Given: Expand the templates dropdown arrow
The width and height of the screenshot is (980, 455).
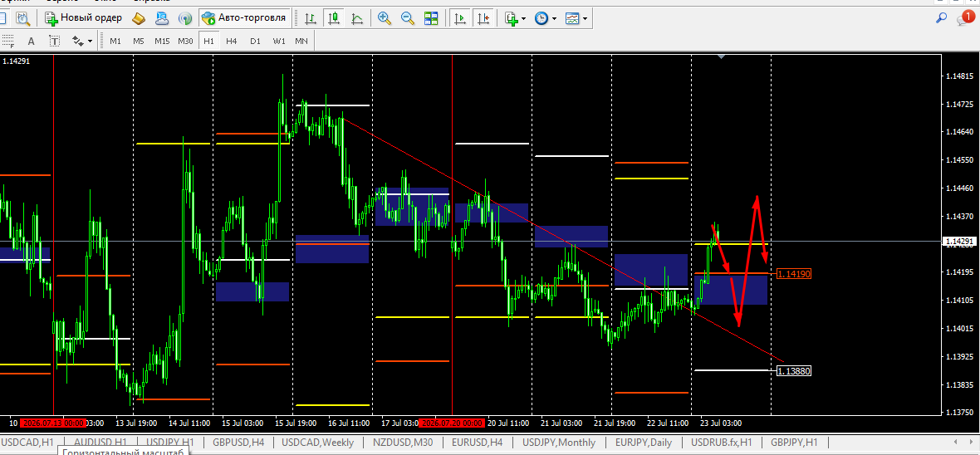Looking at the screenshot, I should pyautogui.click(x=585, y=19).
